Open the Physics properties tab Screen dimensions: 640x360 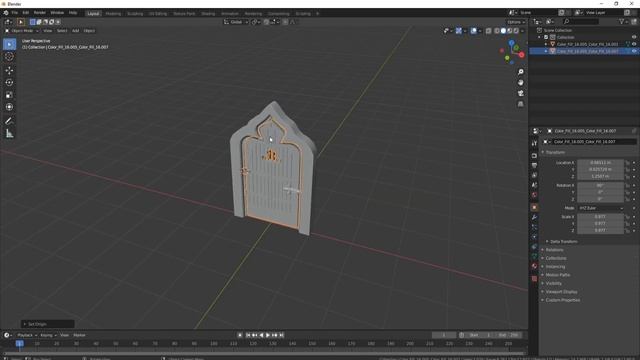coord(534,237)
